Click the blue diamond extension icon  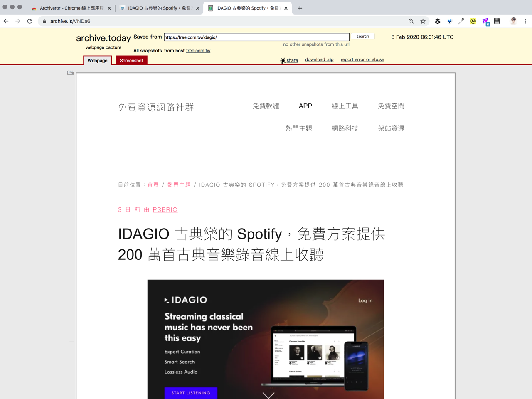click(x=449, y=21)
